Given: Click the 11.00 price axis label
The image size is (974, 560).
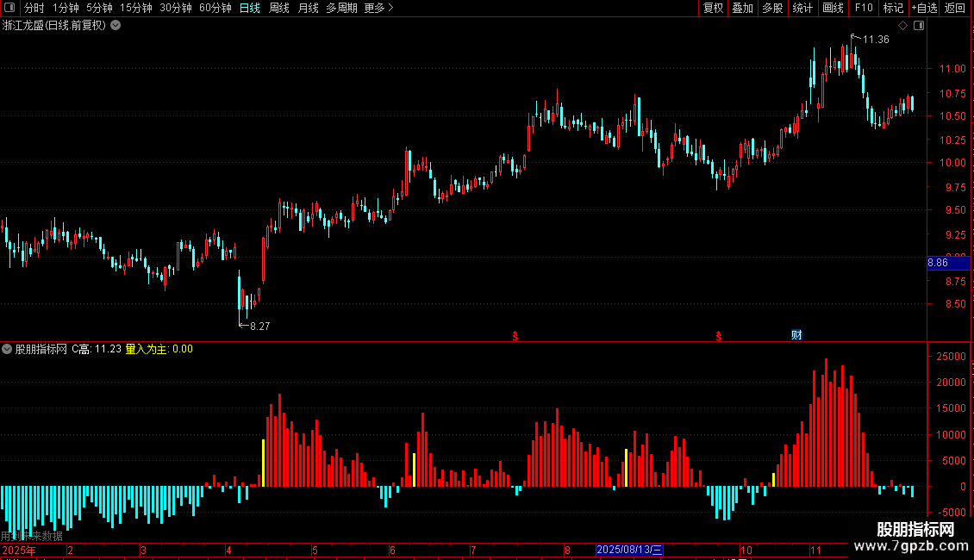Looking at the screenshot, I should (x=952, y=69).
